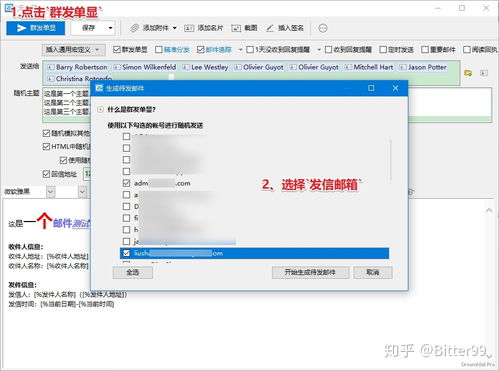Click the 插入签名 pen icon
499x371 pixels.
coord(270,28)
